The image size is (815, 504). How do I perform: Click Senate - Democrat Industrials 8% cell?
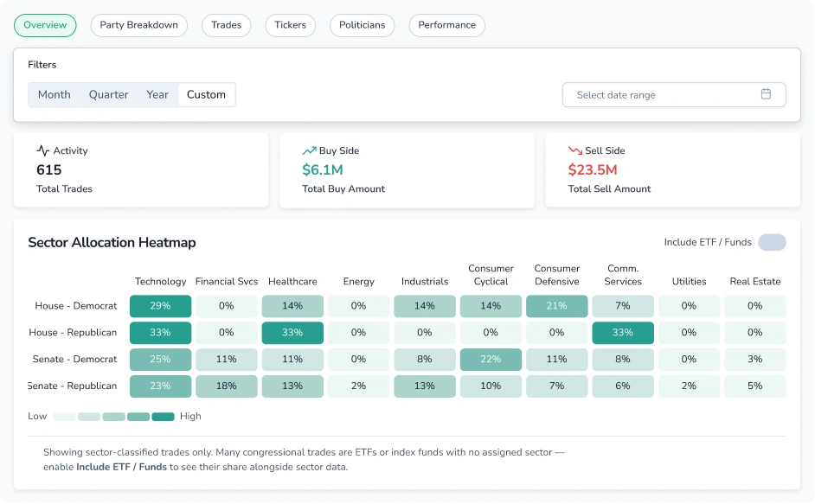click(x=424, y=360)
